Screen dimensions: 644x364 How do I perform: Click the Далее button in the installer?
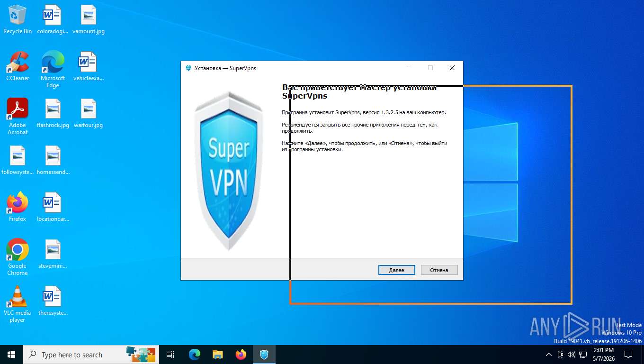click(x=396, y=270)
